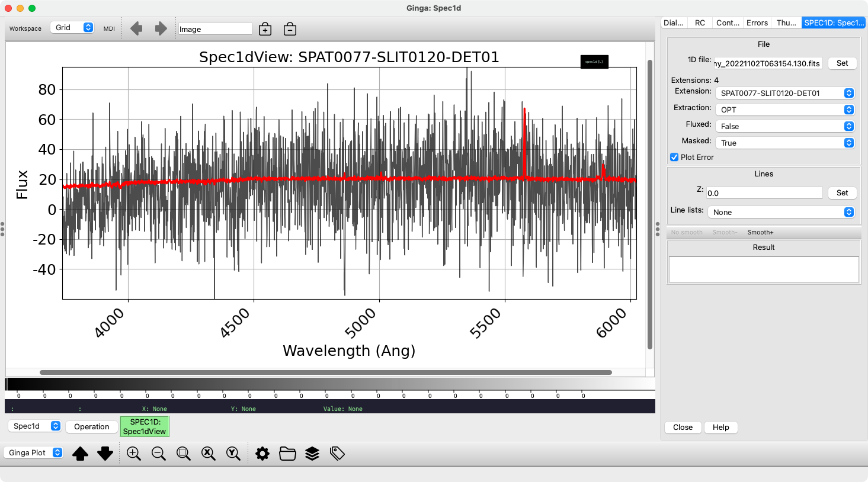The image size is (868, 482).
Task: Toggle the Plot Error checkbox
Action: pyautogui.click(x=674, y=157)
